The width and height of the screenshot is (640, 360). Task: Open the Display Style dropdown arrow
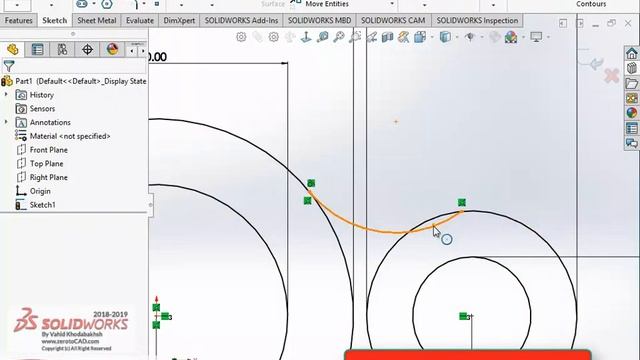click(x=457, y=38)
